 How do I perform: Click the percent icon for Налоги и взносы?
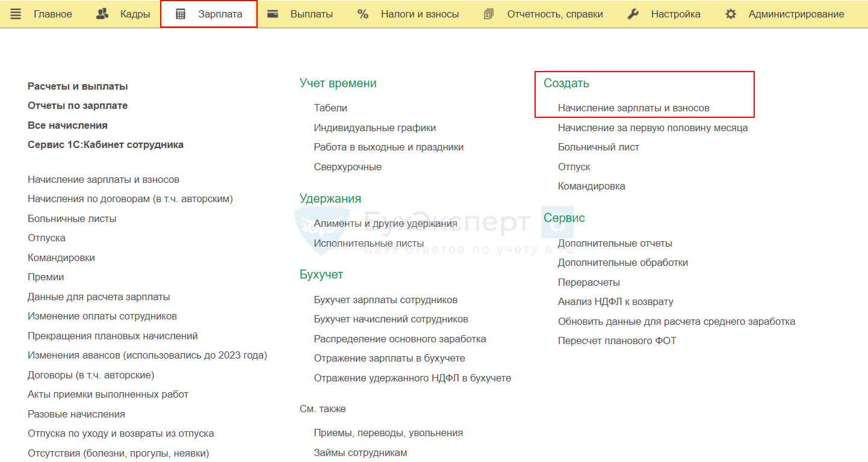point(363,14)
